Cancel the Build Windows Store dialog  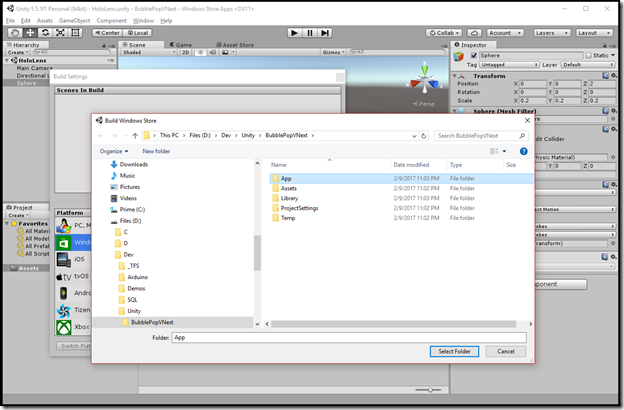(x=506, y=351)
